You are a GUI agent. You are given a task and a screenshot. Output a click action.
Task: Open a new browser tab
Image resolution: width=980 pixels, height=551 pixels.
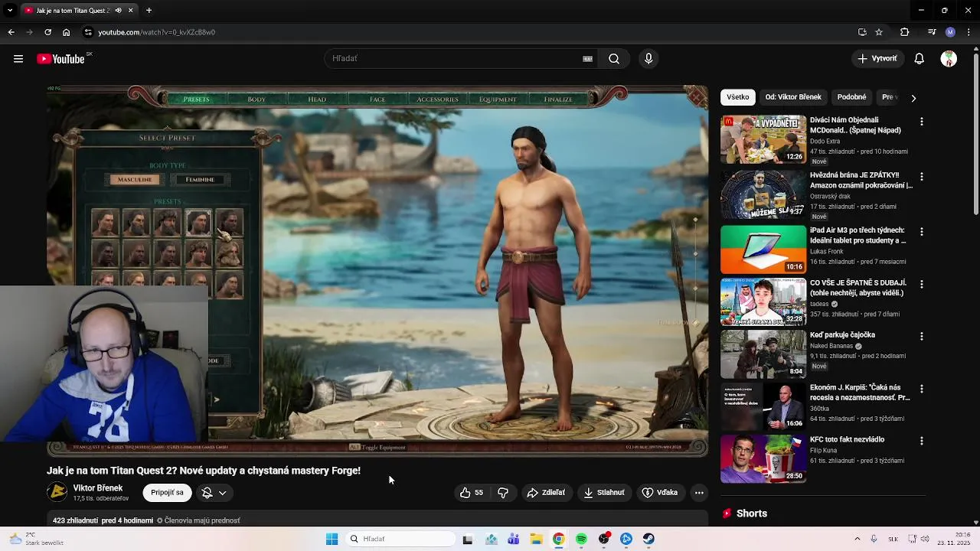pos(149,11)
